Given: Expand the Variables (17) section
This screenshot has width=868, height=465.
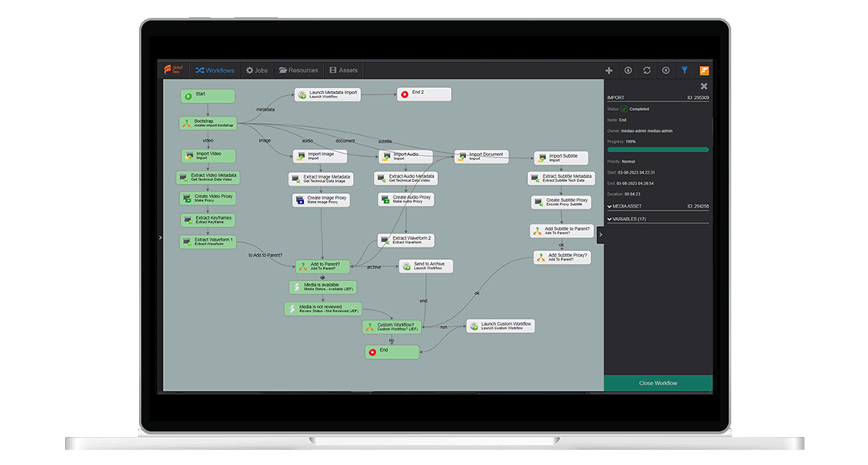Looking at the screenshot, I should 609,219.
